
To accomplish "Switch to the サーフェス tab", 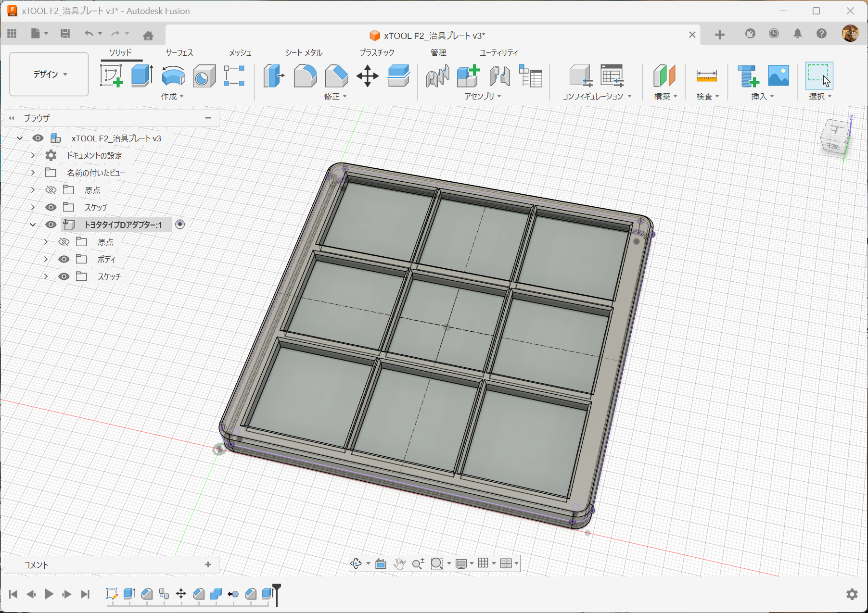I will pos(179,52).
